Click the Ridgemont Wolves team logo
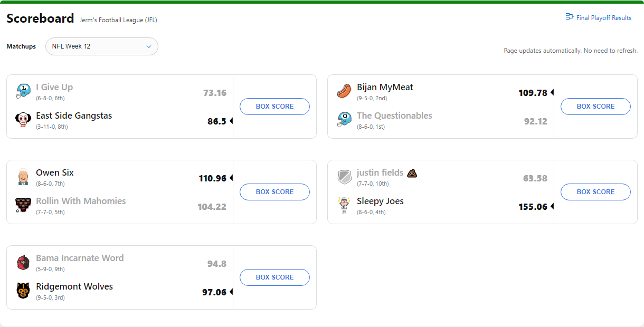Viewport: 644px width, 327px height. [23, 291]
